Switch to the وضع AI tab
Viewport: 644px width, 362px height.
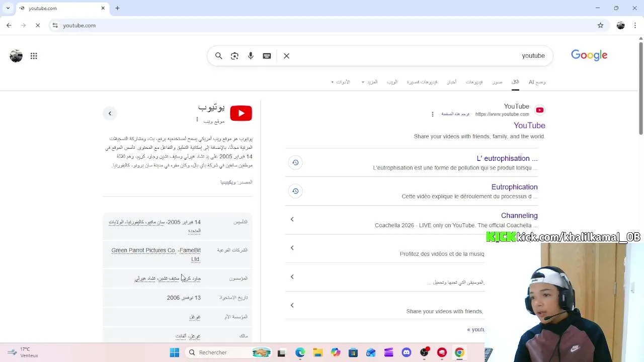pyautogui.click(x=537, y=82)
